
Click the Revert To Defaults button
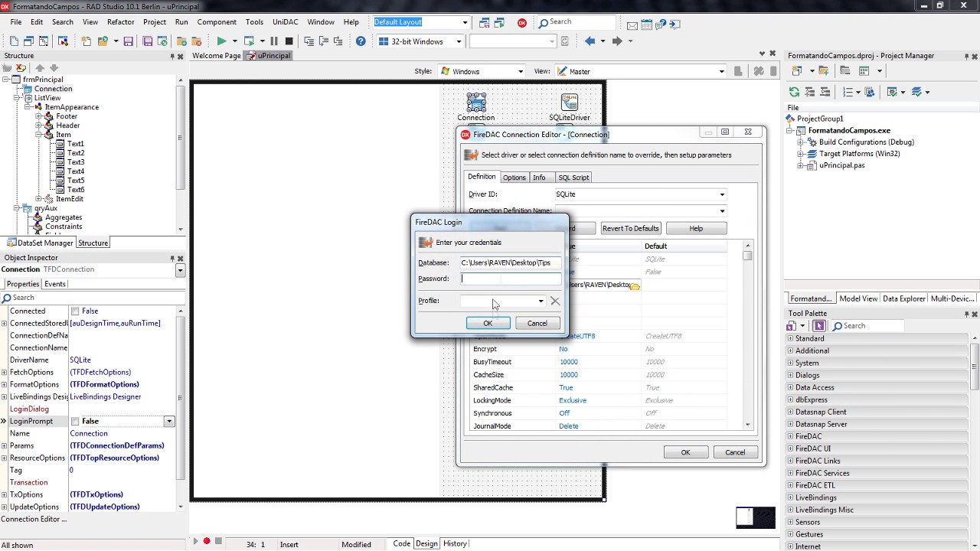click(631, 228)
